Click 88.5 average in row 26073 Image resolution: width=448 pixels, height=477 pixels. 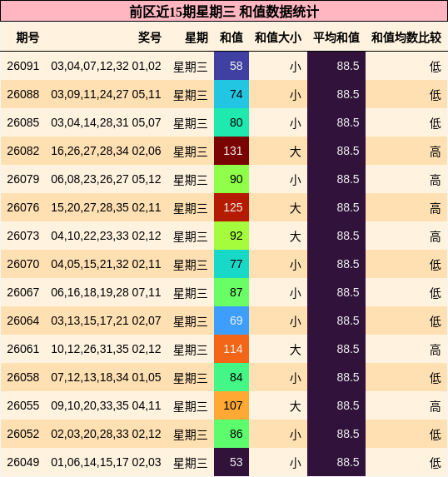tap(348, 236)
